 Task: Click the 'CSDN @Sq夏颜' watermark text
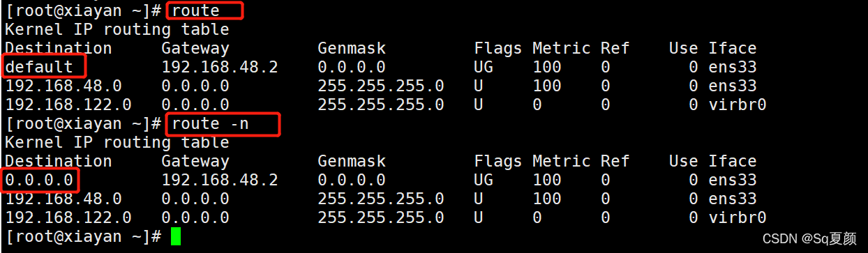click(x=819, y=239)
